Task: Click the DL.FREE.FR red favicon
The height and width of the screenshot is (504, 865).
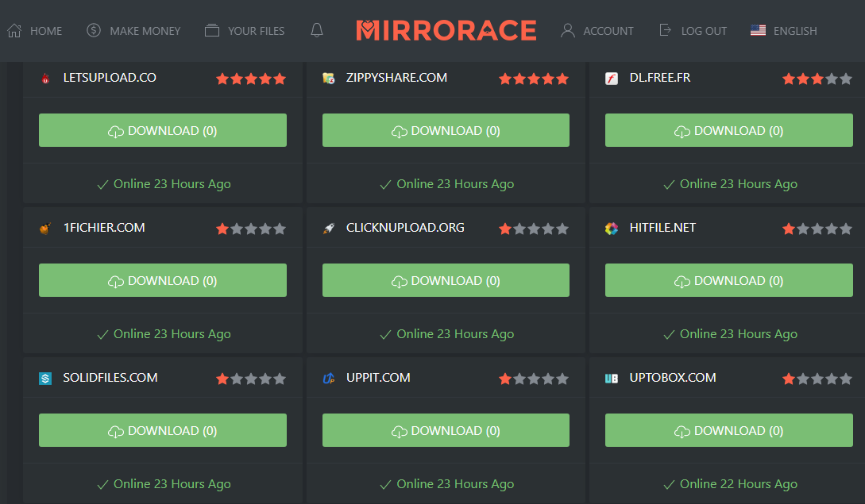Action: pyautogui.click(x=612, y=78)
